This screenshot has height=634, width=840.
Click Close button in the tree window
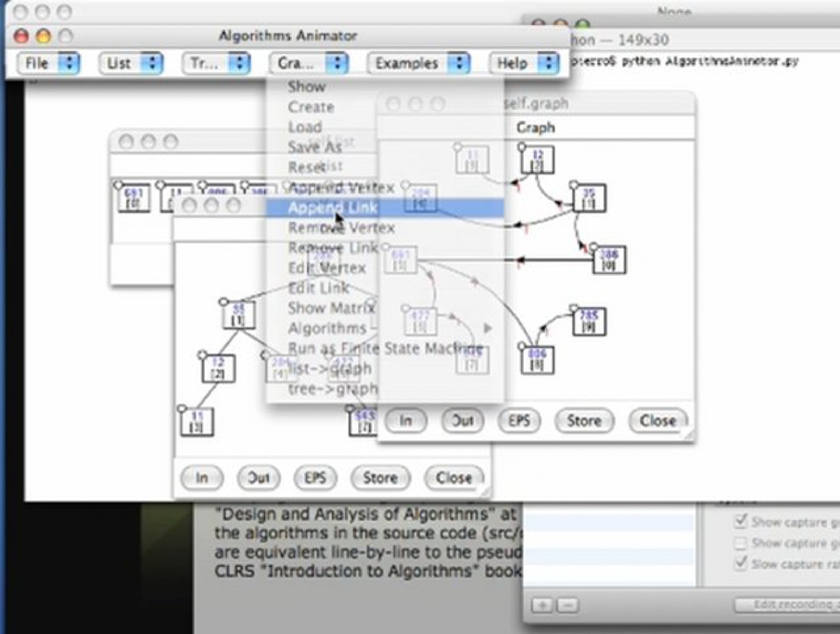(x=454, y=478)
